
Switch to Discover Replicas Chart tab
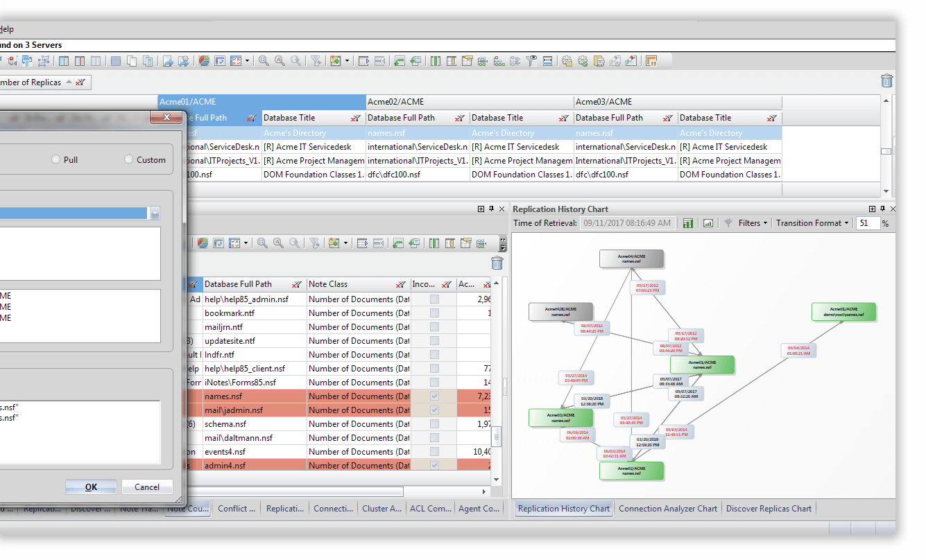coord(769,509)
